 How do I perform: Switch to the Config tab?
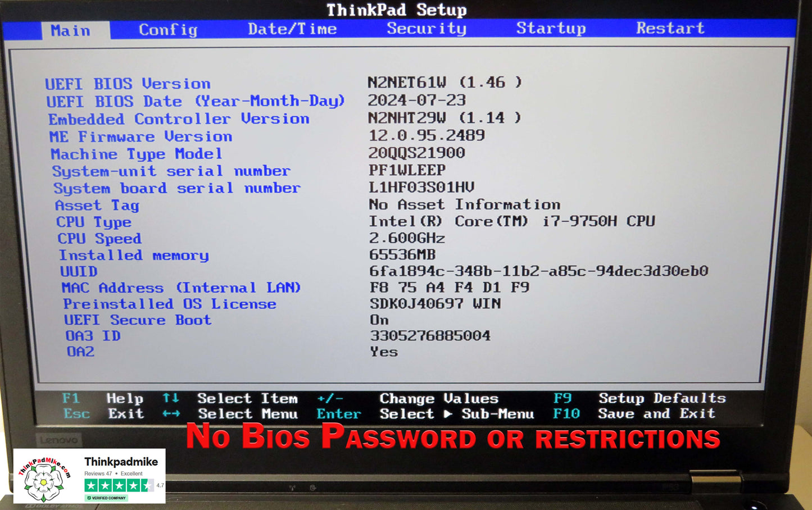click(168, 30)
